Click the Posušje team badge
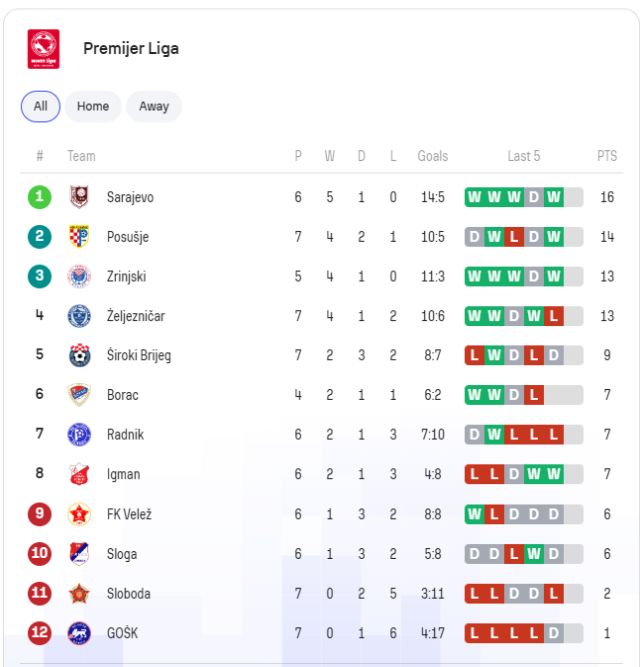Image resolution: width=640 pixels, height=667 pixels. tap(79, 237)
